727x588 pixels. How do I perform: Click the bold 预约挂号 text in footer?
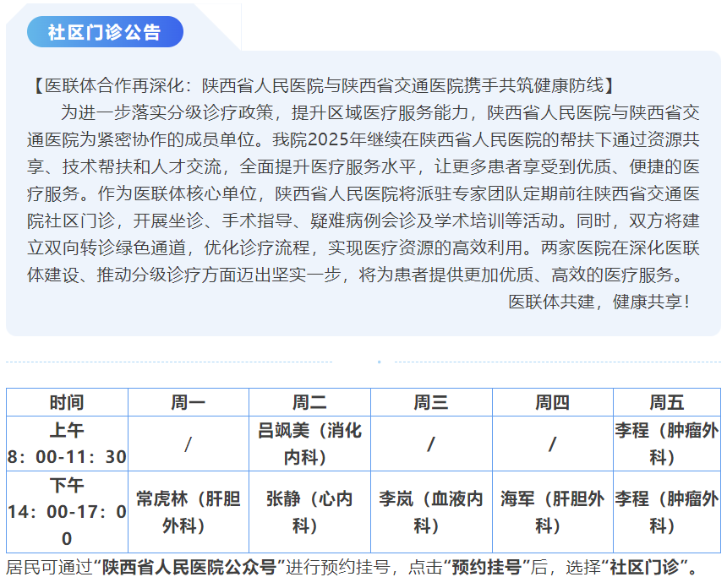(x=484, y=568)
